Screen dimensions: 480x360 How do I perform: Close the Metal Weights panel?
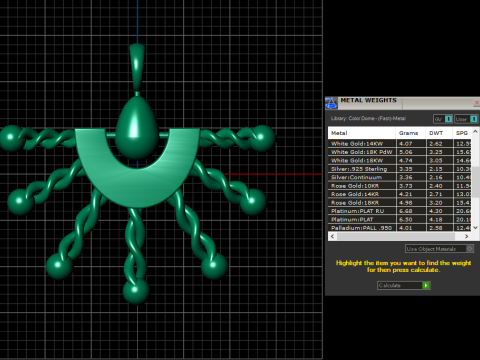pyautogui.click(x=477, y=103)
